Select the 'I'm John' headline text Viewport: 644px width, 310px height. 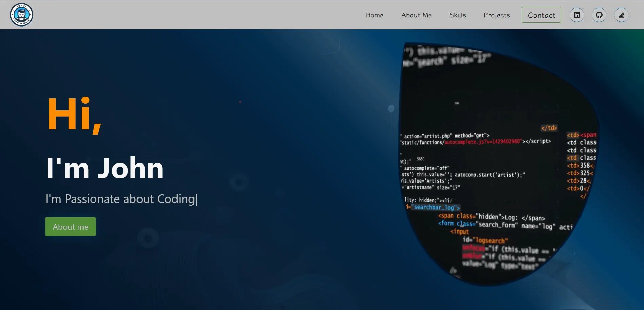tap(104, 168)
